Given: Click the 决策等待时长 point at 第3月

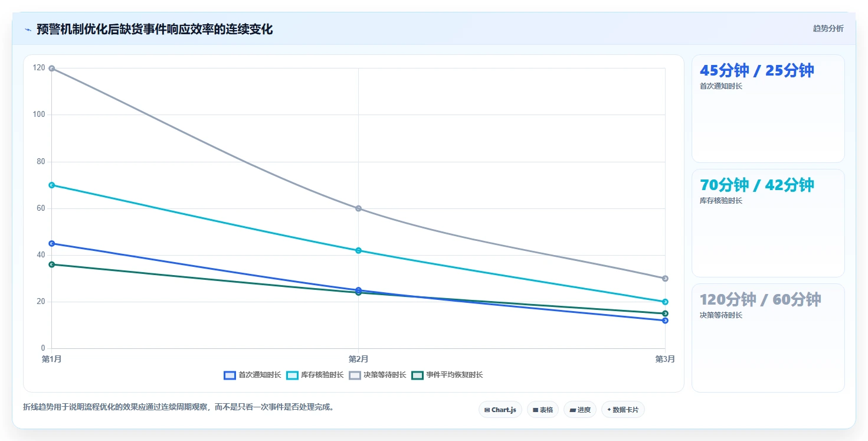Looking at the screenshot, I should tap(665, 279).
